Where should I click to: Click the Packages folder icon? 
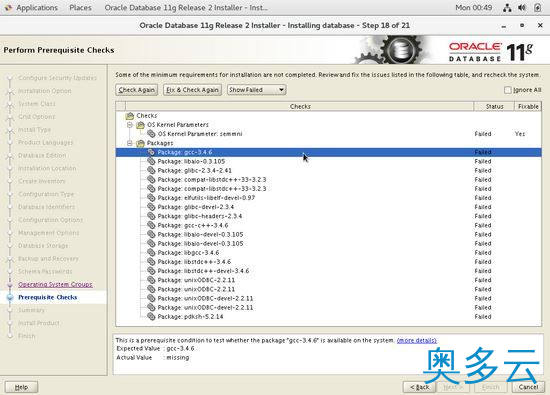140,143
